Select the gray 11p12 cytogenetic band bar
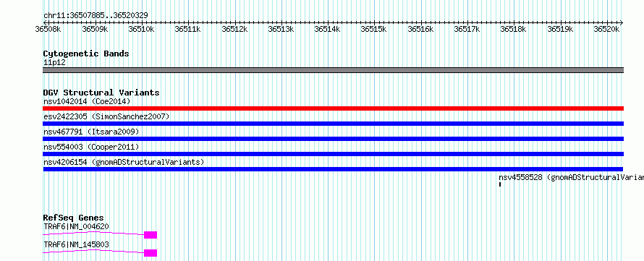Screen dimensions: 644x261 pyautogui.click(x=333, y=69)
